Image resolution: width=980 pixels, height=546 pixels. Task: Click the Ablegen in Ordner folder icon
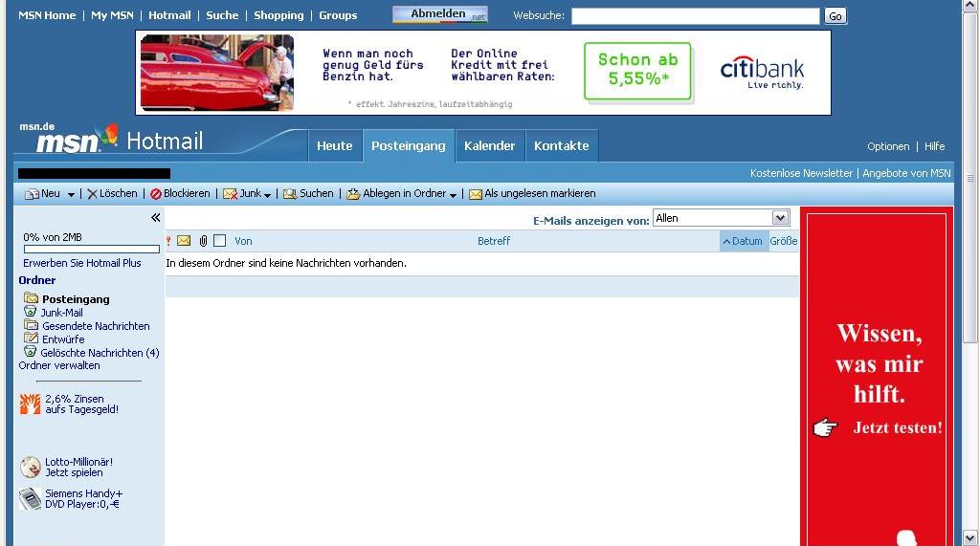pyautogui.click(x=353, y=194)
